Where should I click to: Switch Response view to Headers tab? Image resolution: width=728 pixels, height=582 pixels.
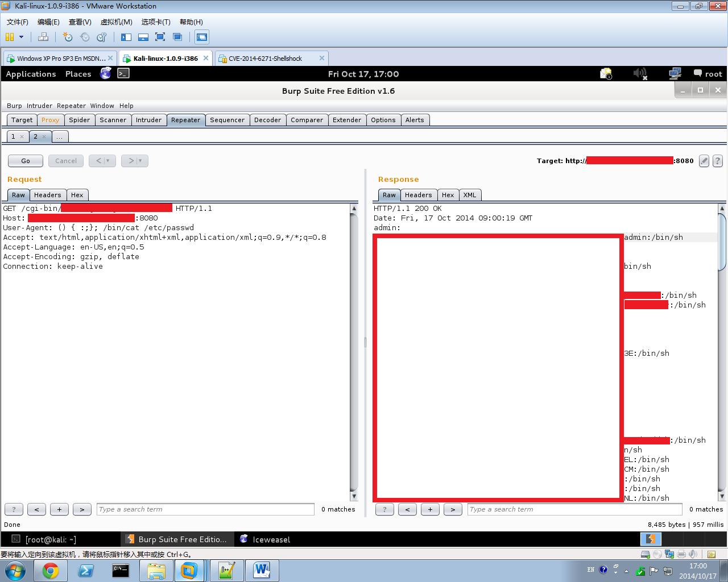coord(418,195)
